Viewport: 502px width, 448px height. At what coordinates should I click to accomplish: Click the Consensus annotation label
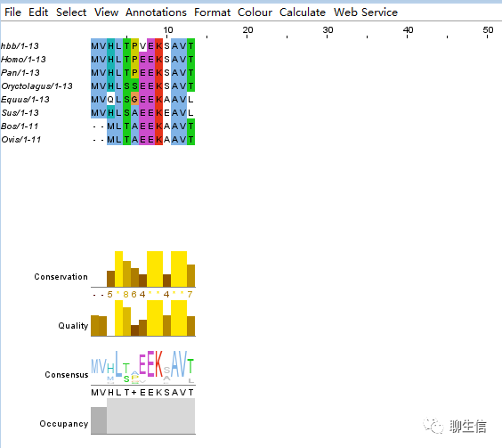click(66, 375)
